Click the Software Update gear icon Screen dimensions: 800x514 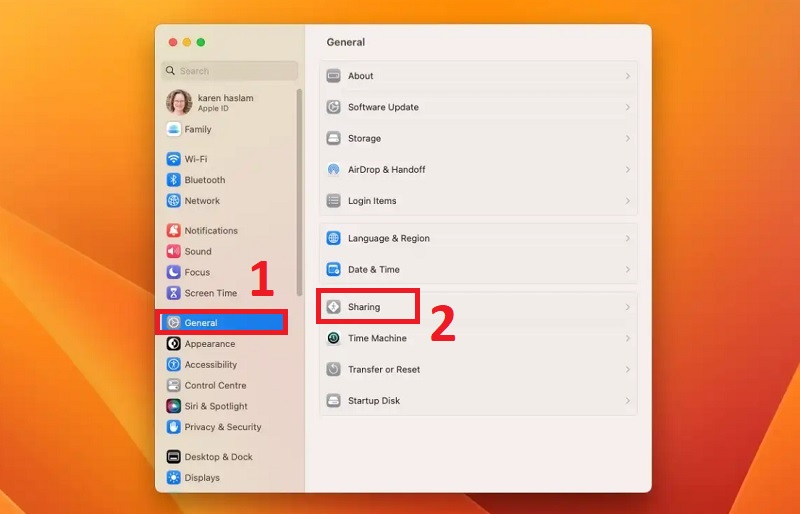coord(334,107)
